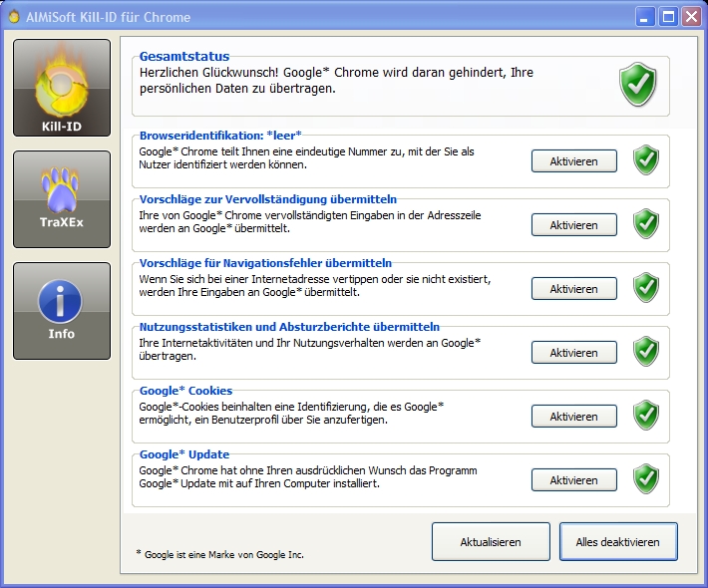
Task: Activate Google* Cookies setting
Action: 574,416
